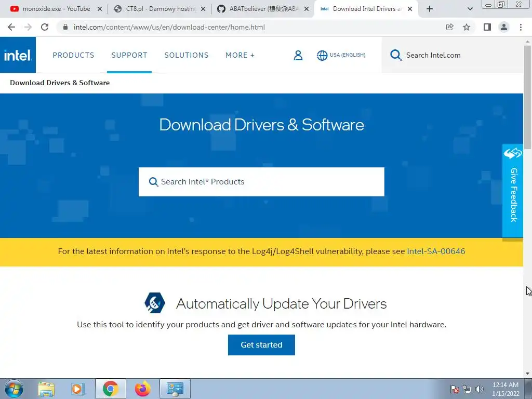The height and width of the screenshot is (399, 532).
Task: Click the Give Feedback arrows icon
Action: (x=513, y=153)
